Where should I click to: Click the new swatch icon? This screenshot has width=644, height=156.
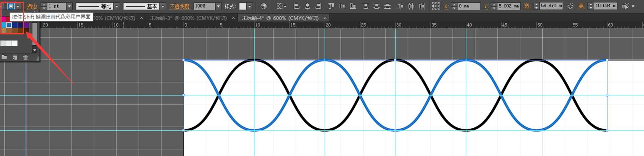[15, 57]
